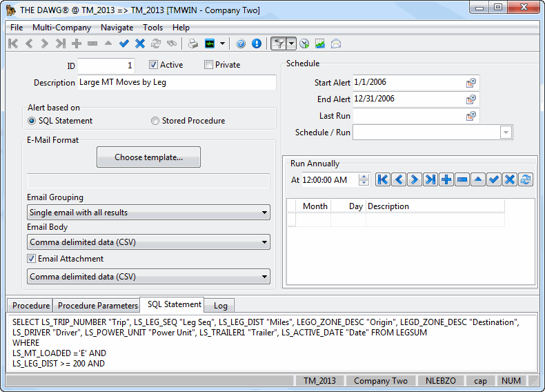Uncheck the Active checkbox
This screenshot has width=545, height=392.
154,65
